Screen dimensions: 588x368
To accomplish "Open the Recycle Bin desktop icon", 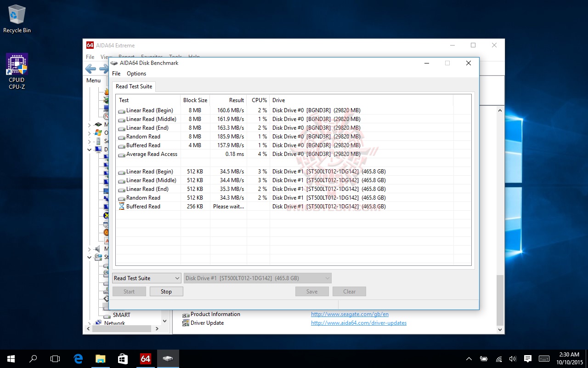I will click(17, 19).
